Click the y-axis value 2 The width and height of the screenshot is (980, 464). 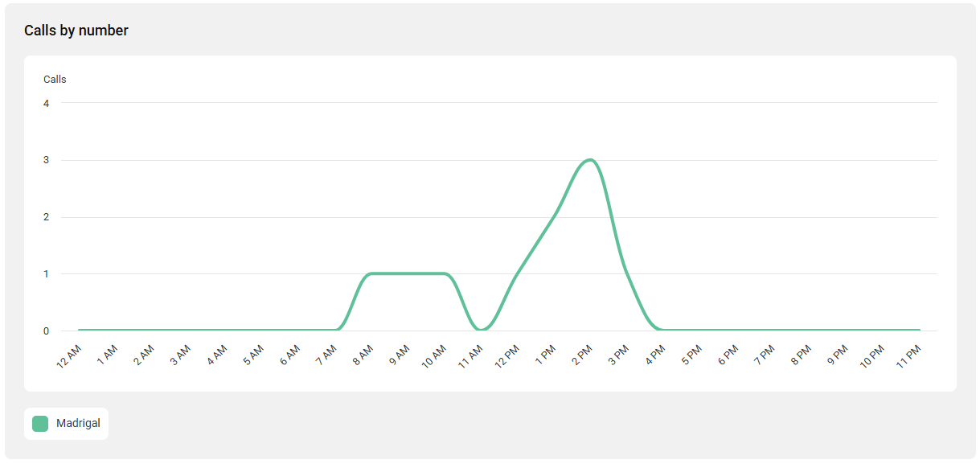tap(47, 217)
